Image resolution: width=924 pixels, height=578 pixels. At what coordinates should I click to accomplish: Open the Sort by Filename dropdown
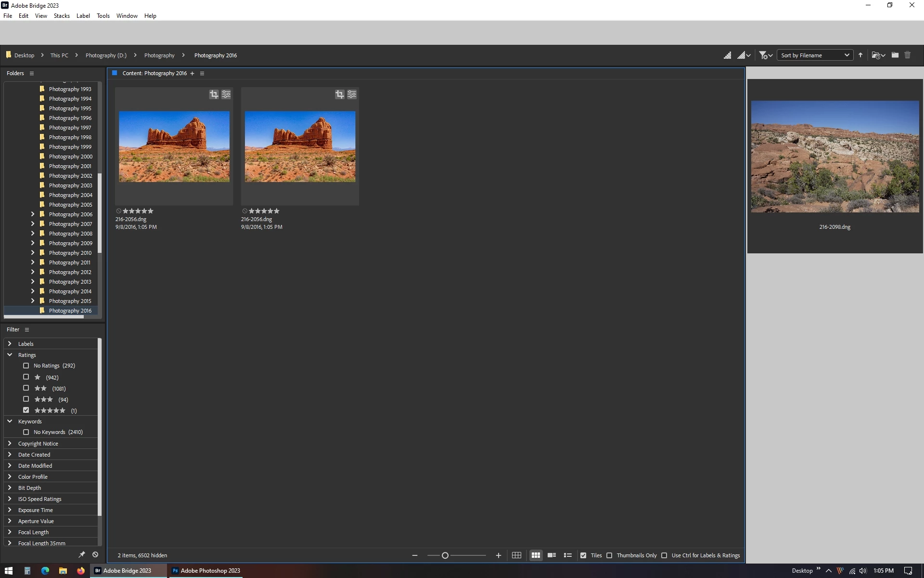pyautogui.click(x=815, y=55)
